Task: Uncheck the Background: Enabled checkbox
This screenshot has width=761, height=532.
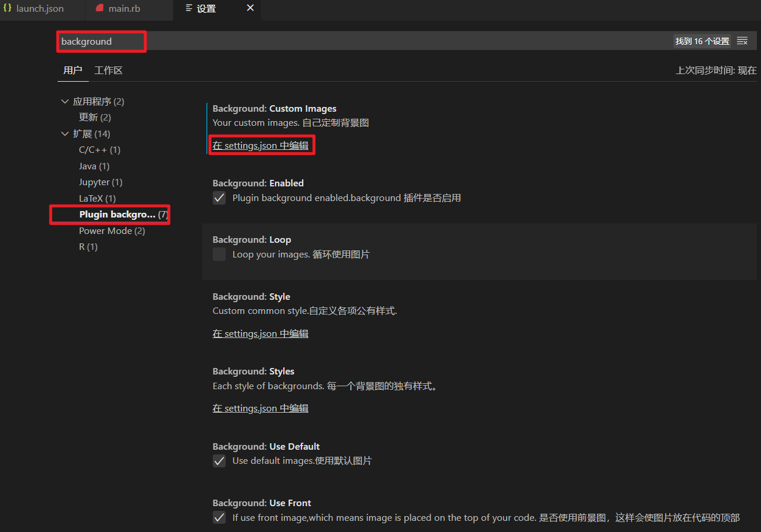Action: 219,198
